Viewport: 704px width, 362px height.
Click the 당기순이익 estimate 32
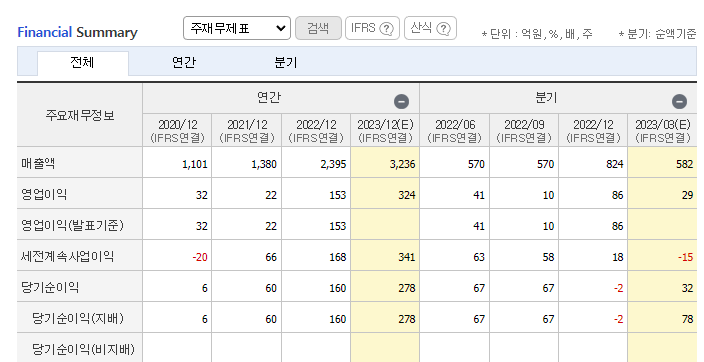pyautogui.click(x=688, y=288)
